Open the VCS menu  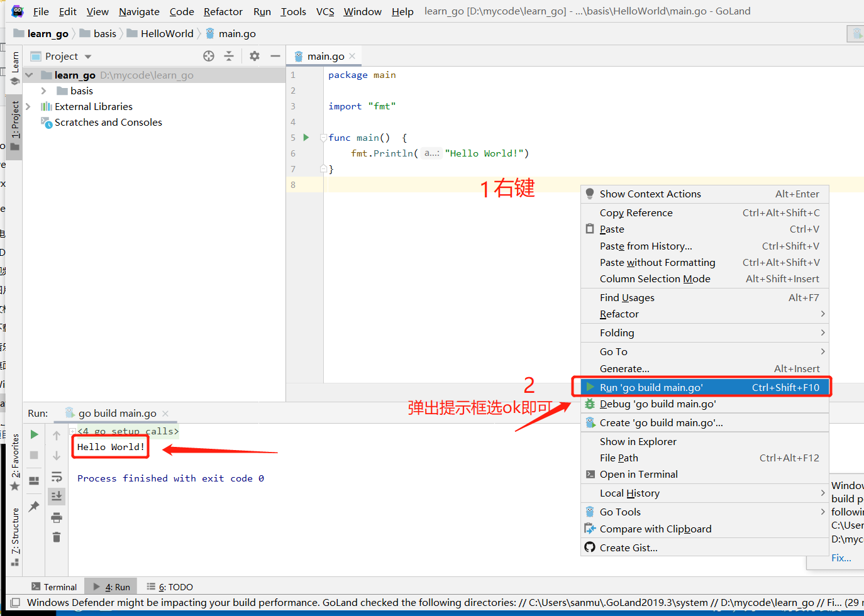[325, 11]
